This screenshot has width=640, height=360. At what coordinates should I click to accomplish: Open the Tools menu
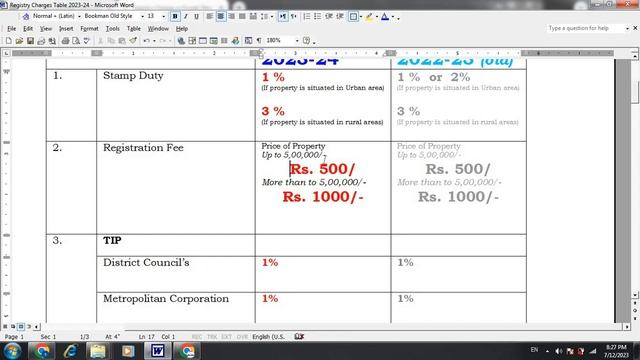pyautogui.click(x=112, y=29)
